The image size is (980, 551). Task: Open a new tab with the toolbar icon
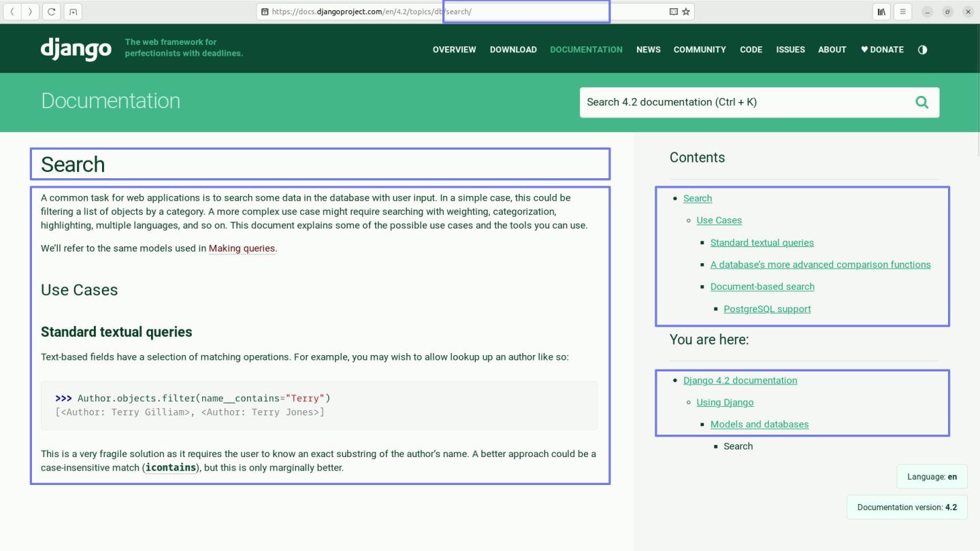point(73,12)
